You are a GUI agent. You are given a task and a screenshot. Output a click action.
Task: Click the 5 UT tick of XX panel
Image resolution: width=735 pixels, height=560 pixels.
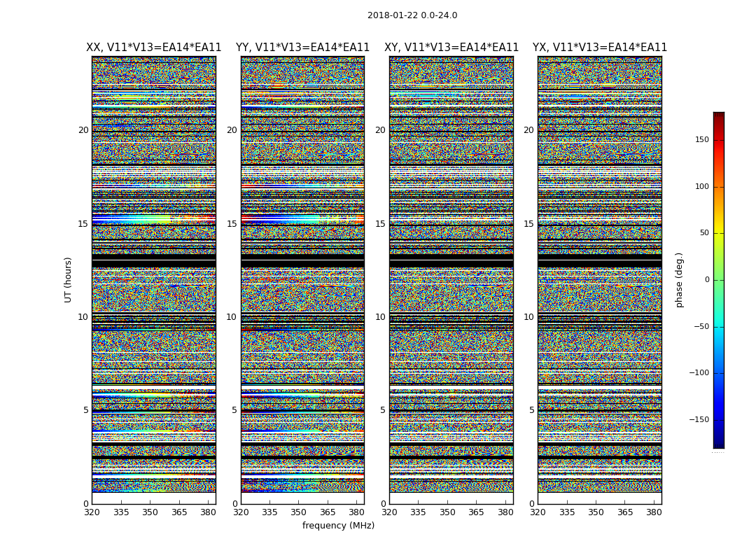pos(86,410)
